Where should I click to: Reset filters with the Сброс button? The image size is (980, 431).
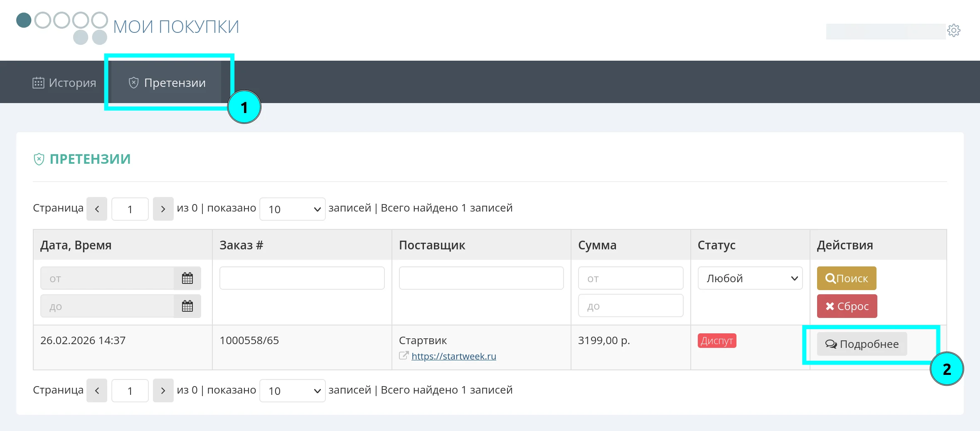point(847,306)
